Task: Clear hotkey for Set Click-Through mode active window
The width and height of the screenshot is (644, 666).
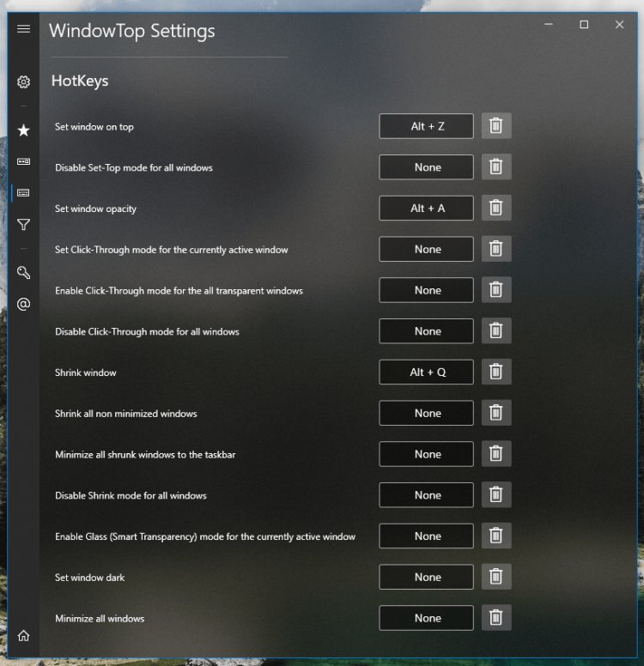Action: pyautogui.click(x=496, y=249)
